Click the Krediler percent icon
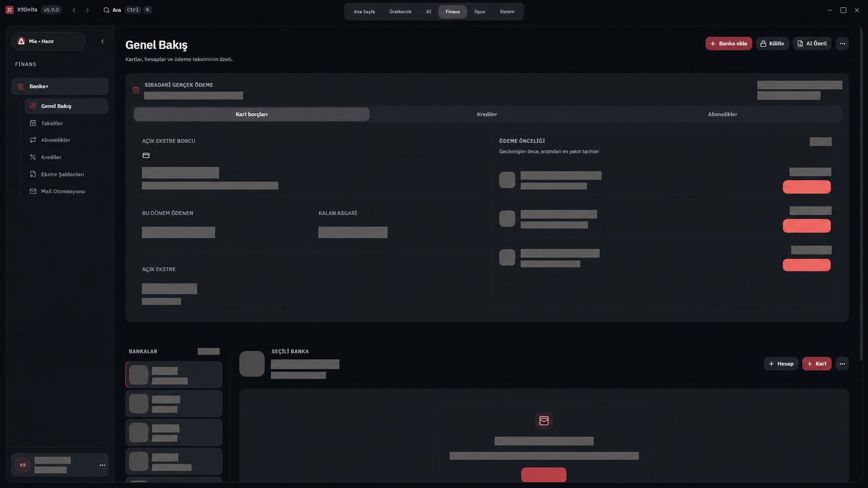This screenshot has height=488, width=868. pos(33,157)
